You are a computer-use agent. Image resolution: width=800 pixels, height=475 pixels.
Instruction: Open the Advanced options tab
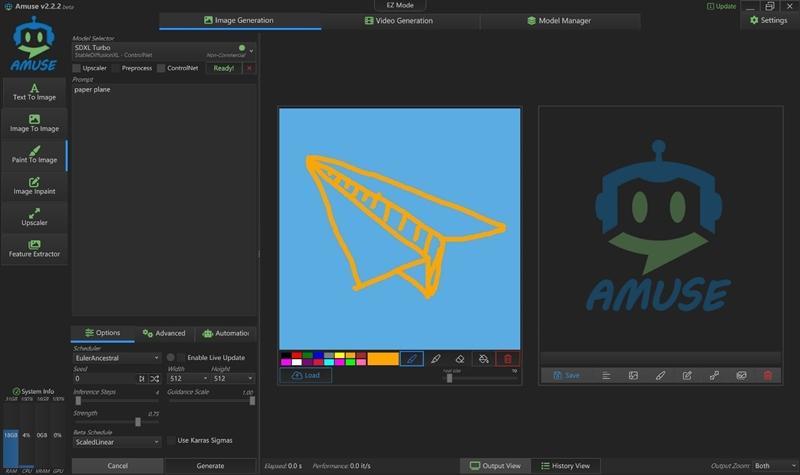click(163, 333)
